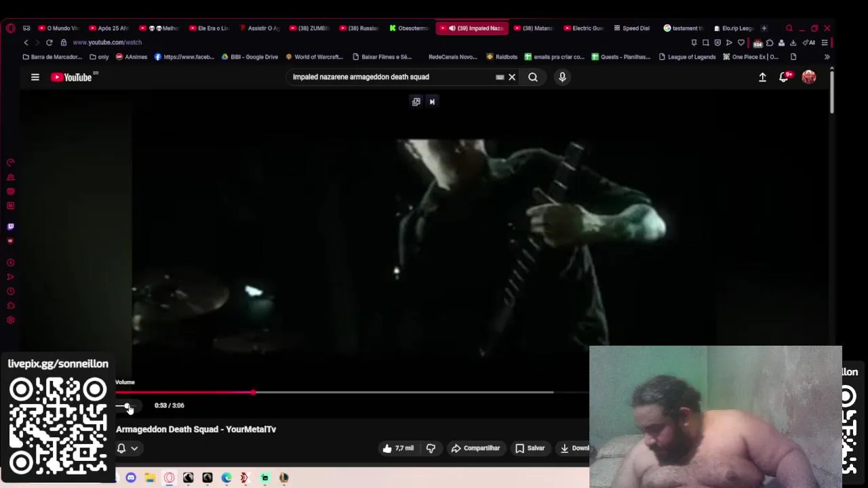Adjust the volume slider handle
The width and height of the screenshot is (868, 488).
click(127, 406)
